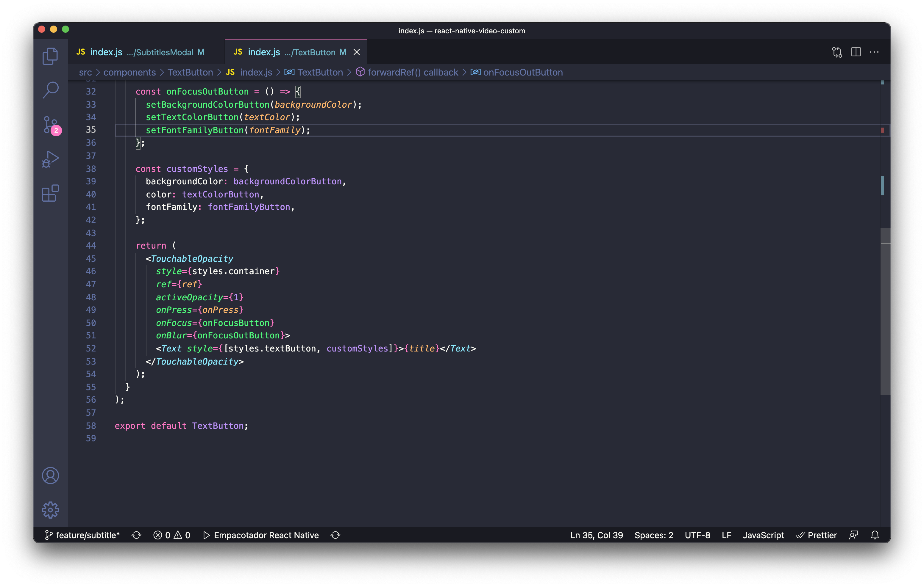
Task: Open the Search view
Action: point(50,90)
